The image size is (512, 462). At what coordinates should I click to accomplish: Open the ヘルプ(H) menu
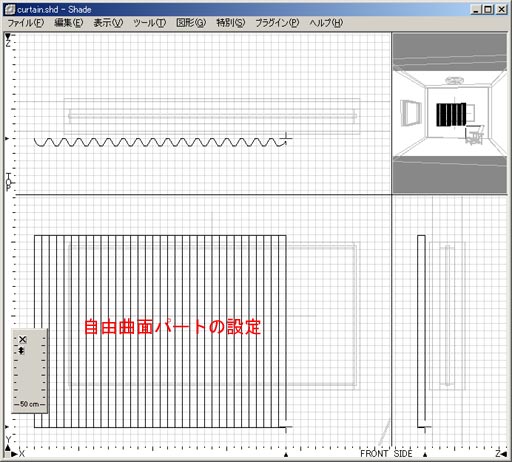326,23
